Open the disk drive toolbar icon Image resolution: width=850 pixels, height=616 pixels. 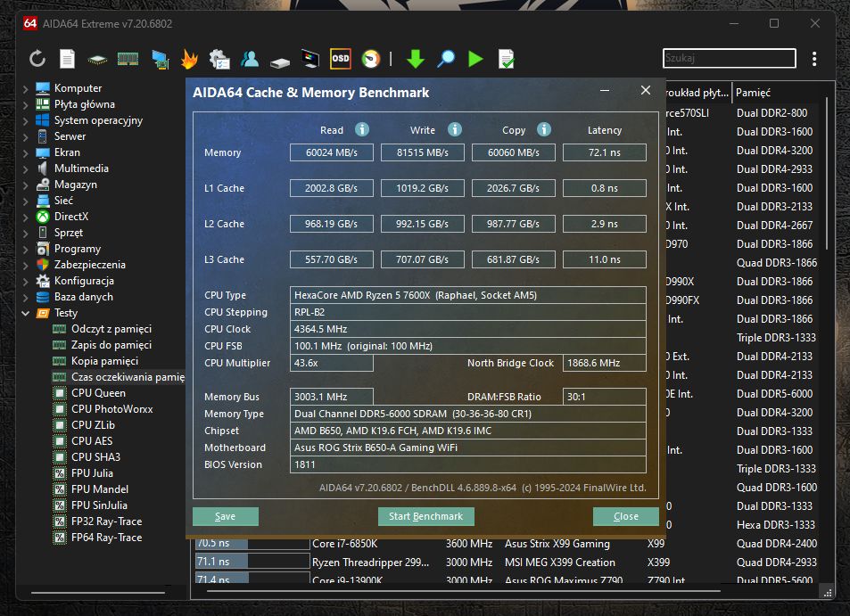(280, 62)
